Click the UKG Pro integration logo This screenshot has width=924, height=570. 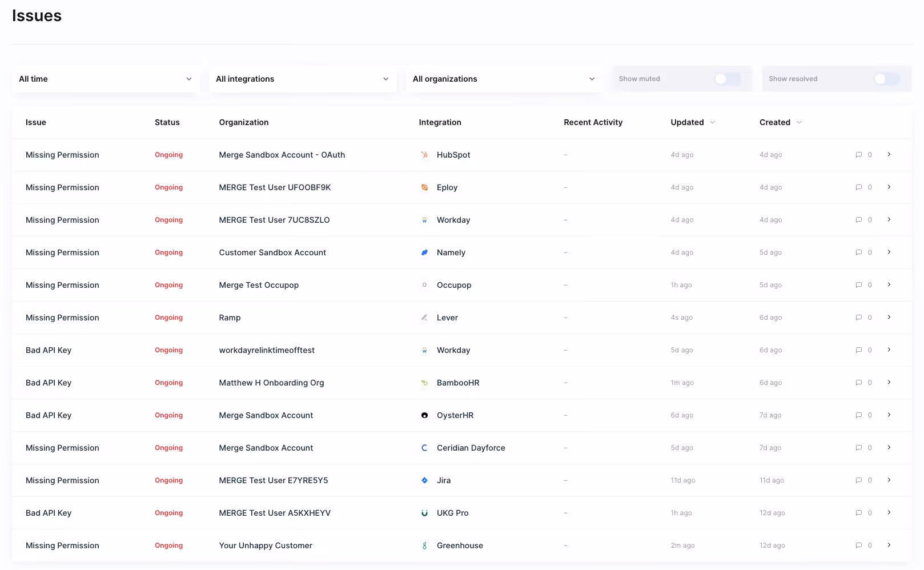coord(424,513)
